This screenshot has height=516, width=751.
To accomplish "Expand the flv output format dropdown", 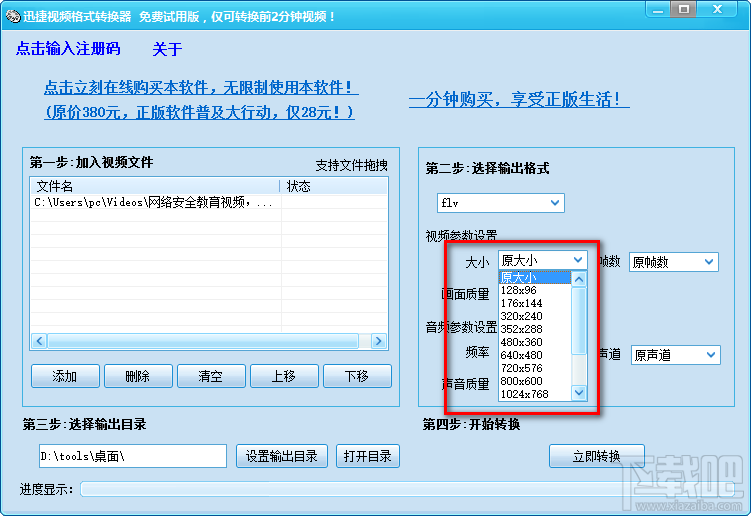I will tap(555, 203).
